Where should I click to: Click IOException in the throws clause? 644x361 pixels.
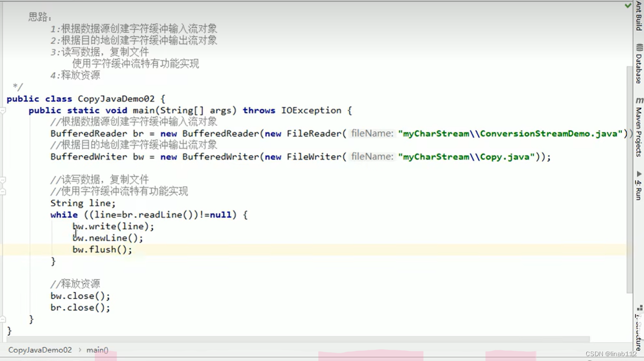312,110
